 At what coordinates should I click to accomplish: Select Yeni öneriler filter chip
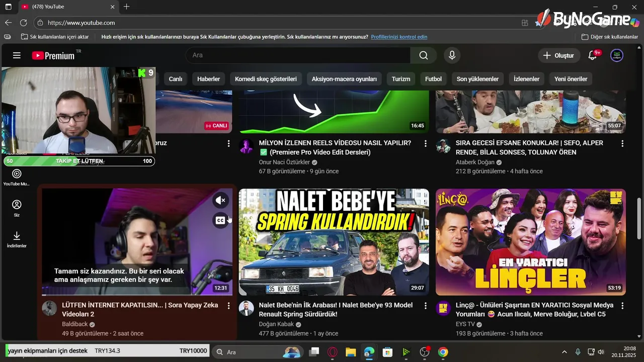[571, 79]
